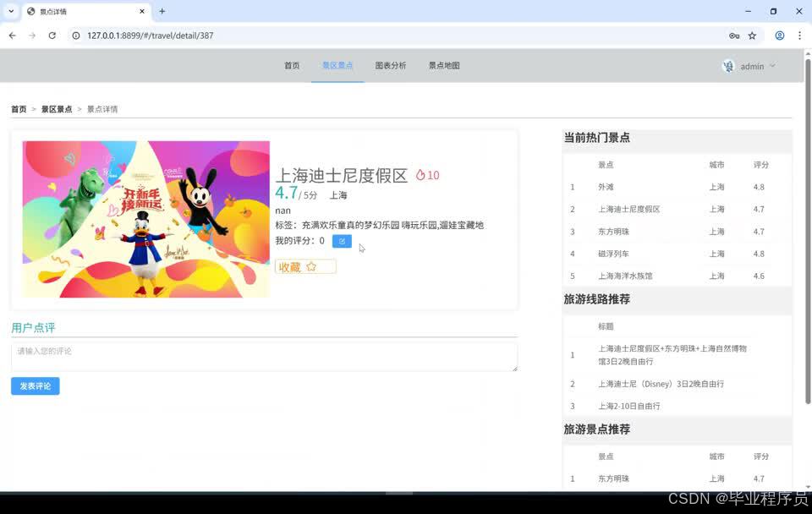The width and height of the screenshot is (812, 514).
Task: Select 磁浮列车 in hot attractions table
Action: click(x=614, y=254)
